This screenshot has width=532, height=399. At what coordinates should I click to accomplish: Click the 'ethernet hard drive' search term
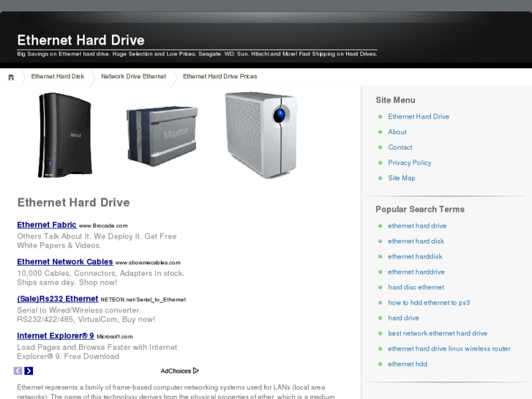[x=417, y=225]
